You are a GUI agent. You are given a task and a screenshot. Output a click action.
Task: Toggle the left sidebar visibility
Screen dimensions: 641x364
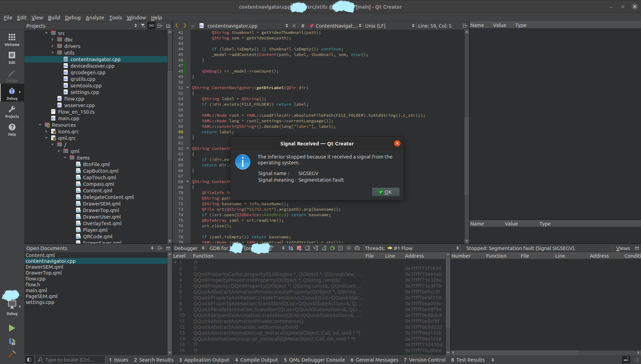click(29, 360)
